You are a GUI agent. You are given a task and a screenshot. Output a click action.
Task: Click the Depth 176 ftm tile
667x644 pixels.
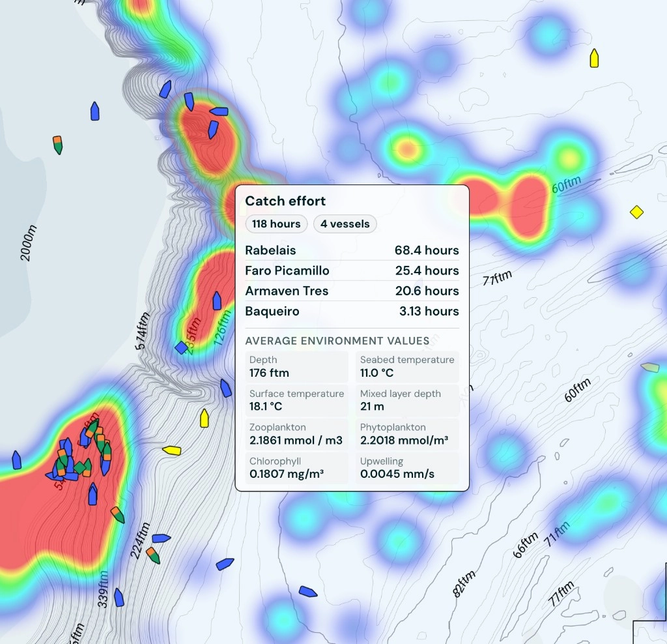(x=296, y=366)
